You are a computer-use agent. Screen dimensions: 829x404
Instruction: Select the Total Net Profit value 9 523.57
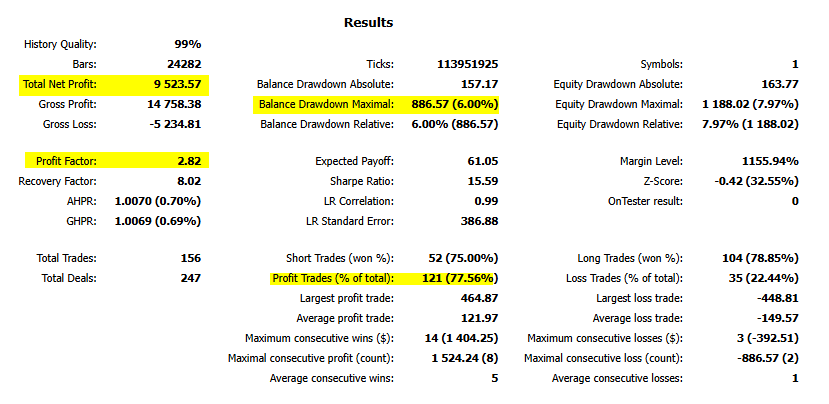tap(173, 84)
